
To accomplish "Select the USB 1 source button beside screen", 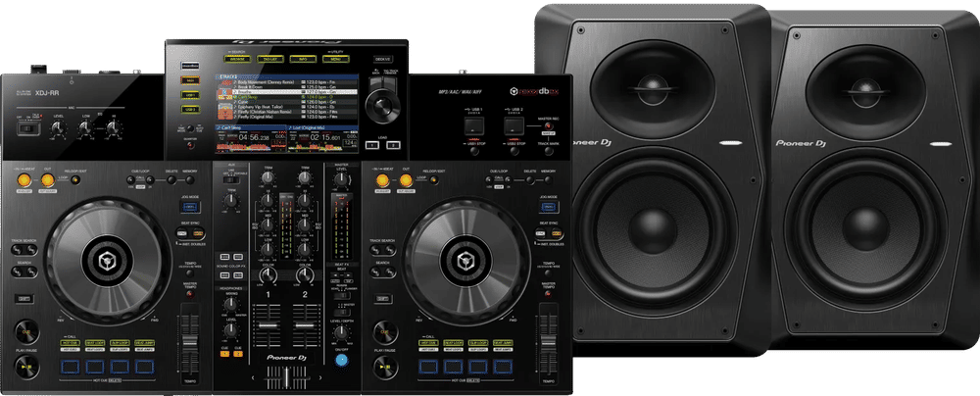I will click(188, 94).
